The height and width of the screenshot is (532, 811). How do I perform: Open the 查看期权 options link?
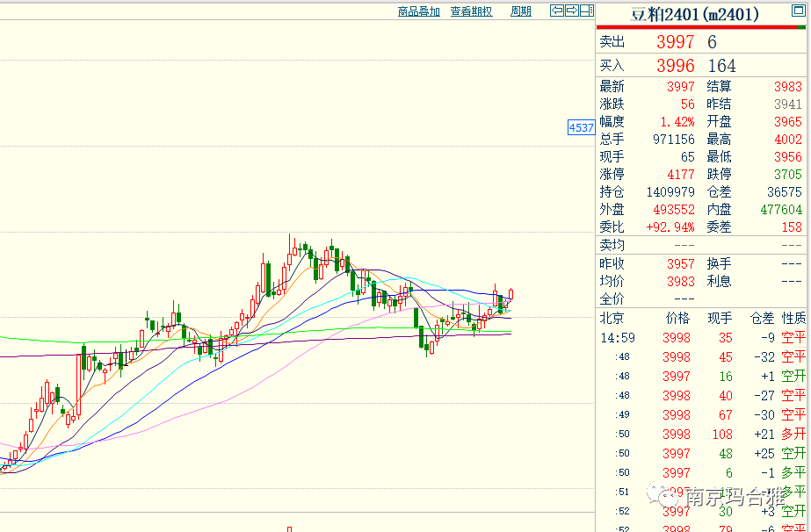click(x=471, y=11)
